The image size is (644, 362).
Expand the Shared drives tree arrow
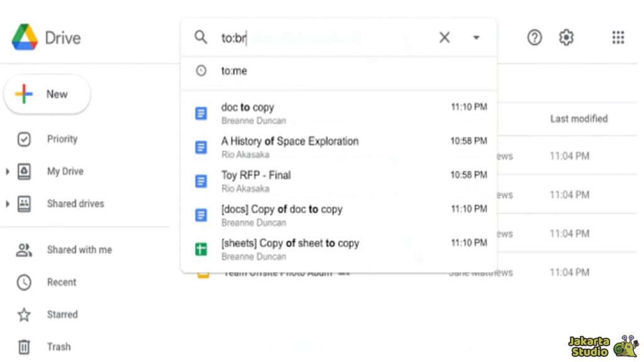tap(8, 204)
